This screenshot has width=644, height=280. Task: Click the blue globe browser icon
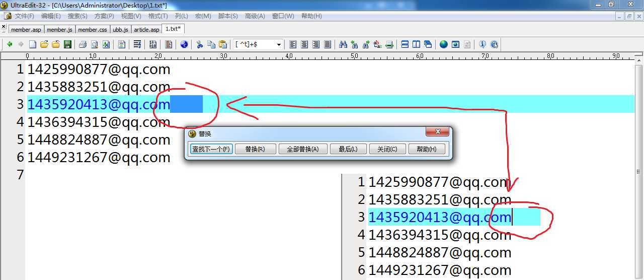tap(184, 44)
